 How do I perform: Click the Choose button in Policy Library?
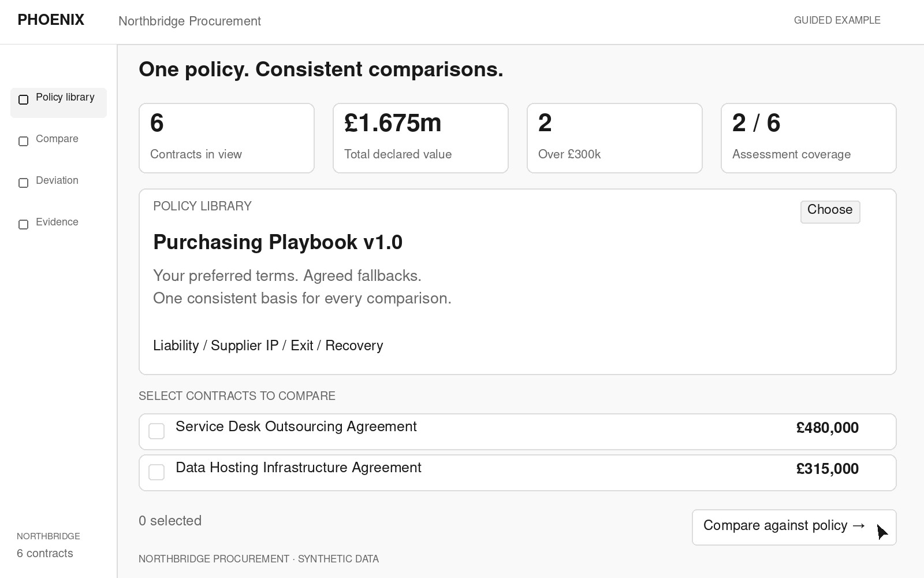tap(830, 212)
